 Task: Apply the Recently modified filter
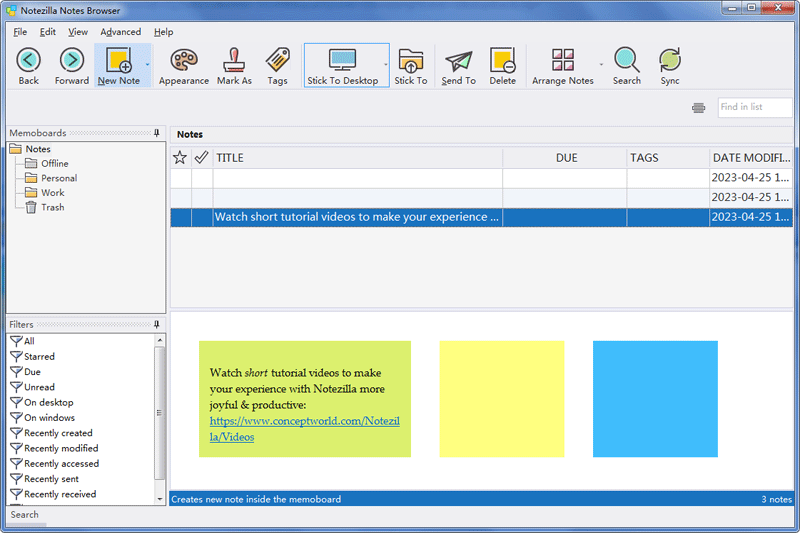click(x=55, y=448)
